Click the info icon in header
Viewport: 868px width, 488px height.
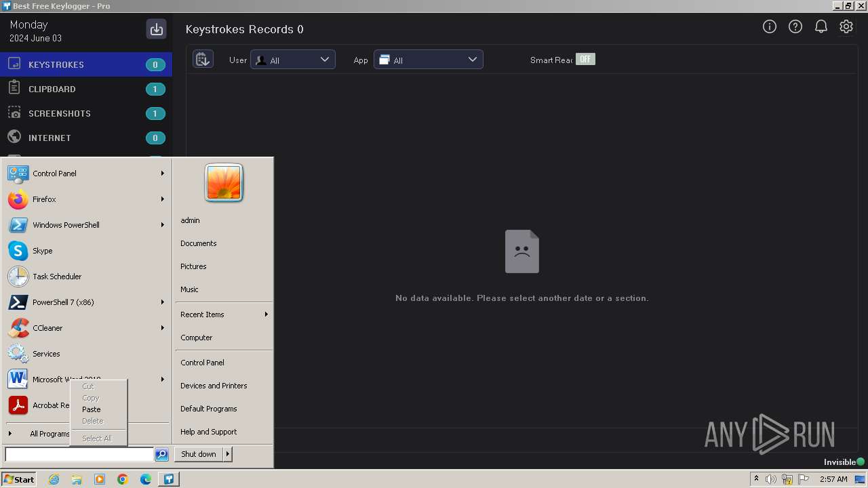pyautogui.click(x=770, y=26)
